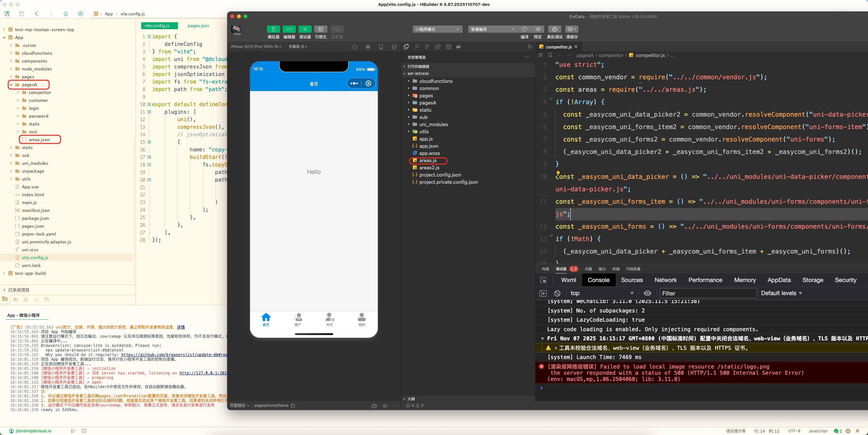Toggle the 模拟器 simulator panel button
Screen dimensions: 868x435
pyautogui.click(x=273, y=29)
